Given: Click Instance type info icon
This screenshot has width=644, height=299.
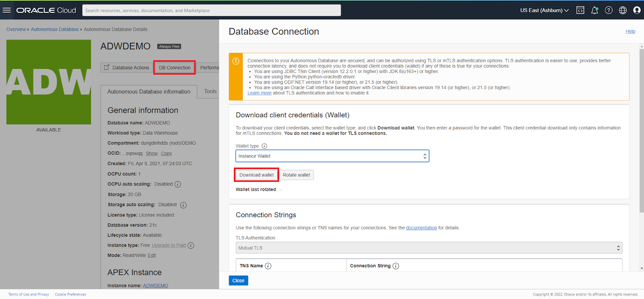Looking at the screenshot, I should pyautogui.click(x=191, y=245).
